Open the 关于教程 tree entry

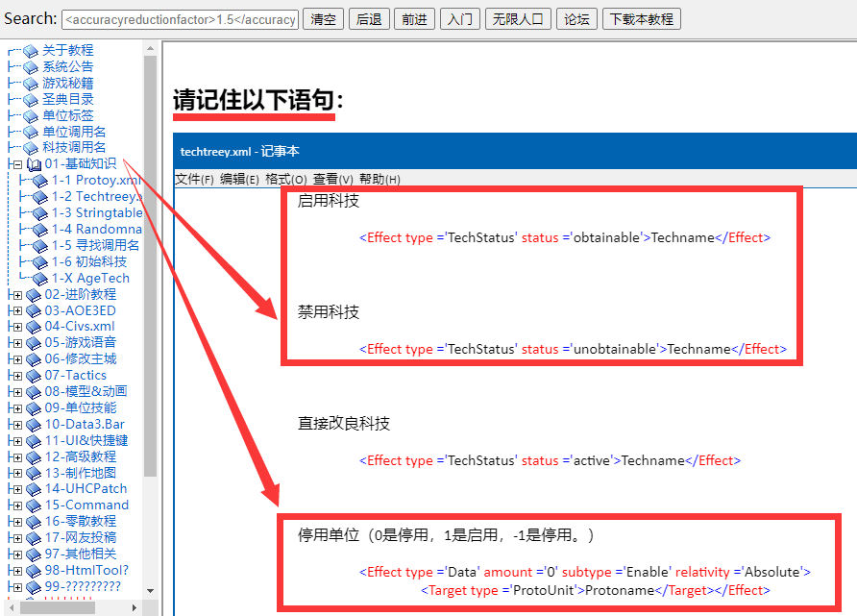coord(68,50)
